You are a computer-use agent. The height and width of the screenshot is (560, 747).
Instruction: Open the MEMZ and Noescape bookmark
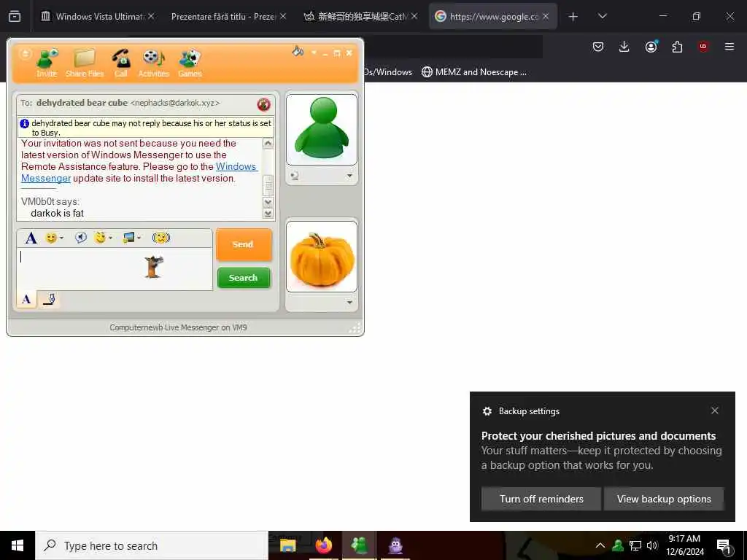click(x=474, y=72)
